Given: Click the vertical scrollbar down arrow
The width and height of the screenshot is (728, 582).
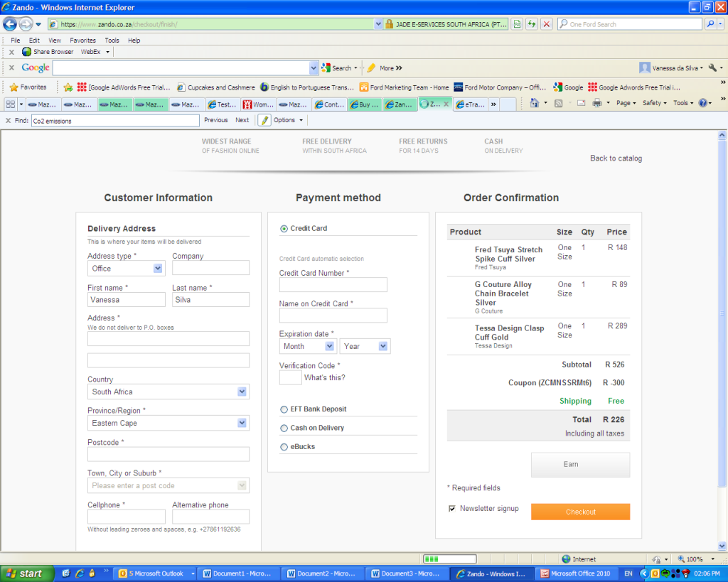Looking at the screenshot, I should pyautogui.click(x=722, y=546).
